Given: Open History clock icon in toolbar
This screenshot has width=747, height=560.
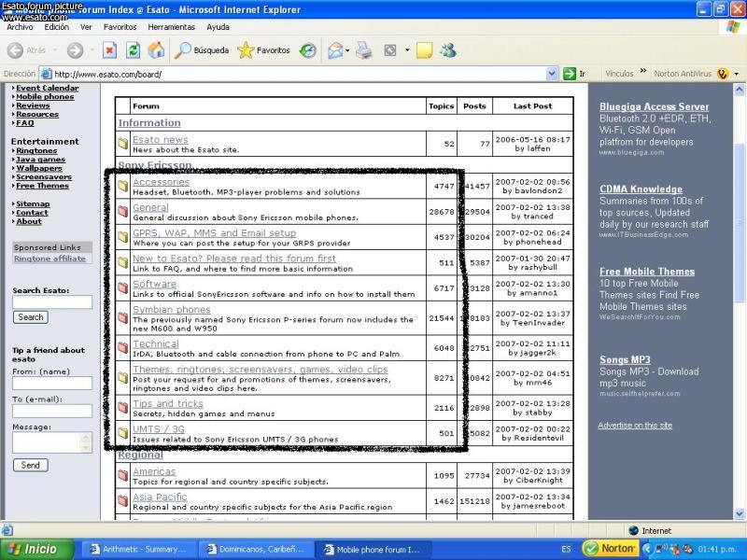Looking at the screenshot, I should (308, 50).
